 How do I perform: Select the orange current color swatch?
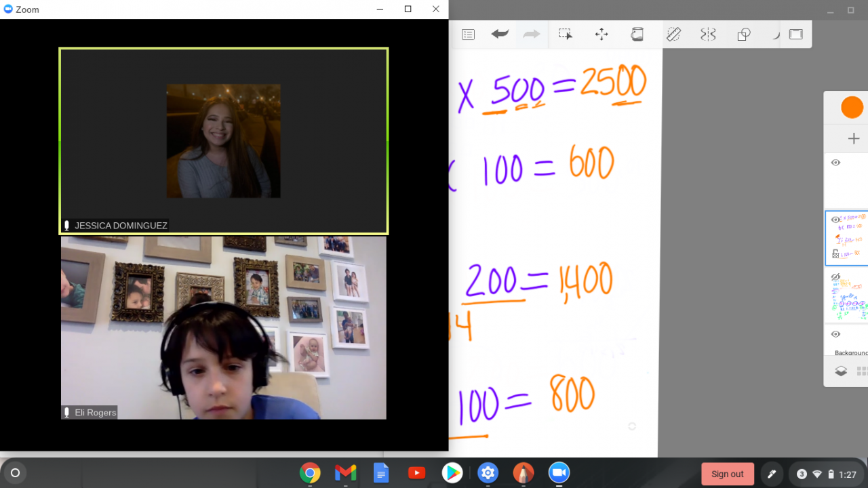coord(852,107)
